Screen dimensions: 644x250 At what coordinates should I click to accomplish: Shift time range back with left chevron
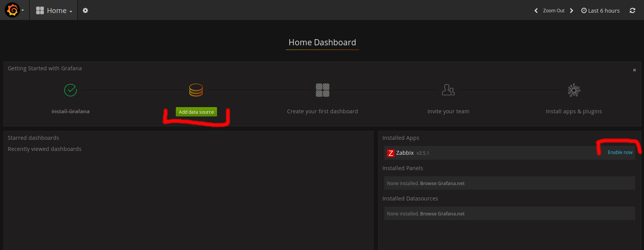pyautogui.click(x=536, y=11)
